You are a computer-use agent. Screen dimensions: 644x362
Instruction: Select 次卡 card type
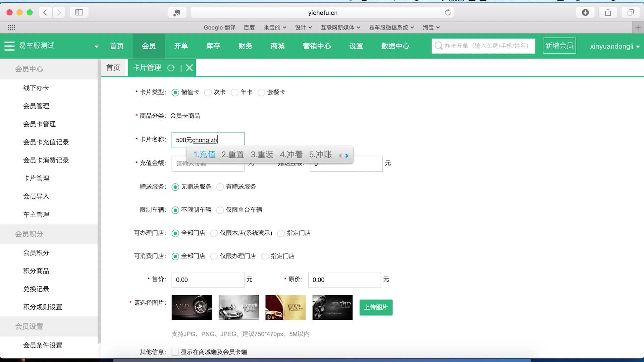(208, 93)
